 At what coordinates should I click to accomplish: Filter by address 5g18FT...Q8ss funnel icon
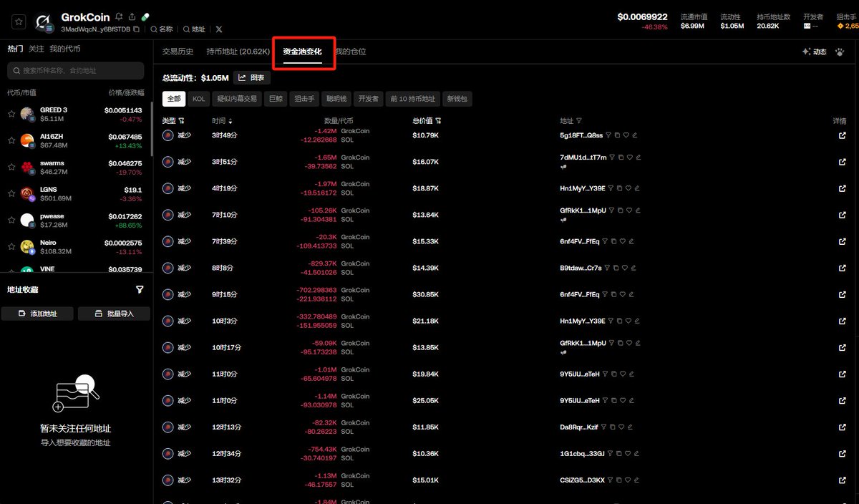[609, 135]
